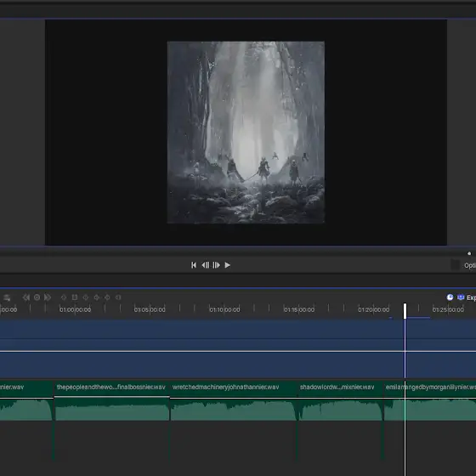Click the 01:10:00:00 mark on the ruler
Viewport: 476px width, 476px height.
pos(224,309)
